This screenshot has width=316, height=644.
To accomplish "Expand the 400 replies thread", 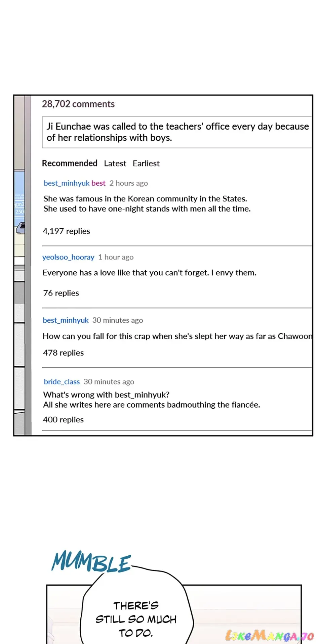I will pyautogui.click(x=64, y=420).
